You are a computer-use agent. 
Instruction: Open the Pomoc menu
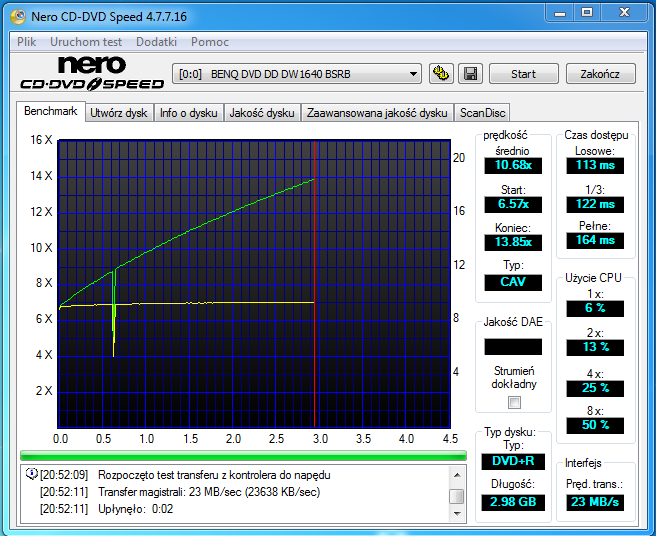coord(210,42)
